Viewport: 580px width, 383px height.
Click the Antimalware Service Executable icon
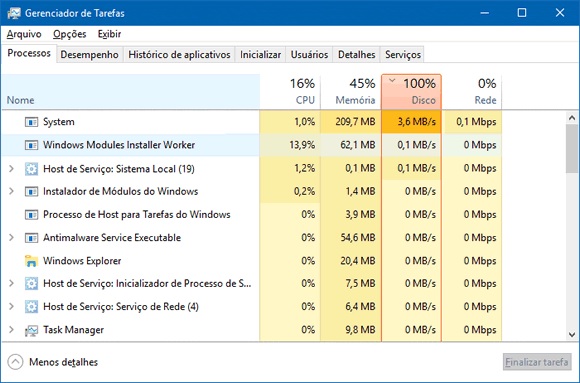click(x=31, y=238)
